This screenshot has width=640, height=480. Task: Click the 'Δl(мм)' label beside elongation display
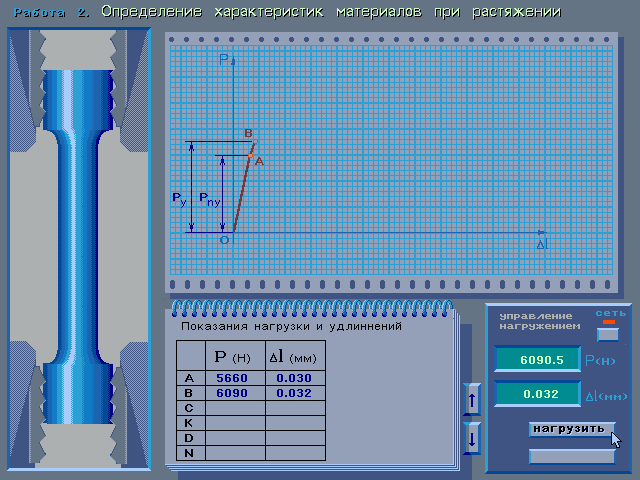607,396
